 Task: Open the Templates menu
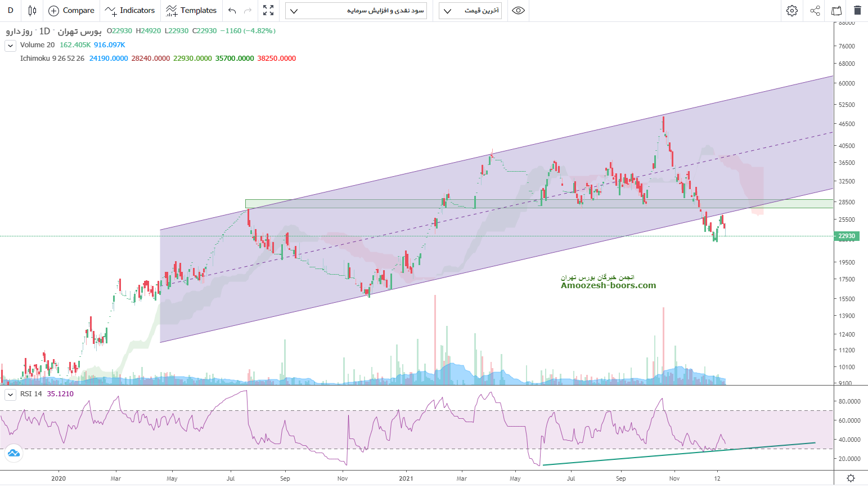point(191,11)
